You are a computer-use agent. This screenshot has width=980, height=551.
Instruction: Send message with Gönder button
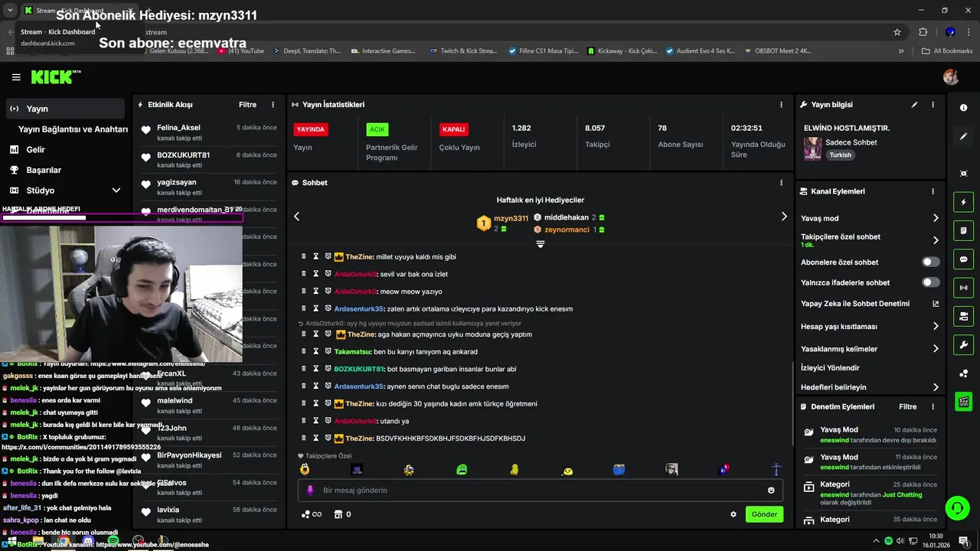(x=764, y=514)
